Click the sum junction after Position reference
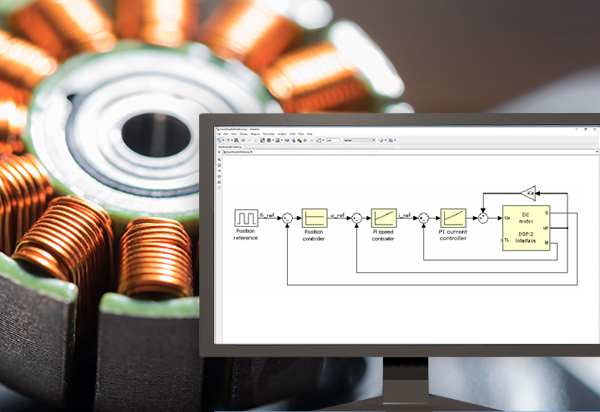This screenshot has width=600, height=412. click(x=286, y=217)
